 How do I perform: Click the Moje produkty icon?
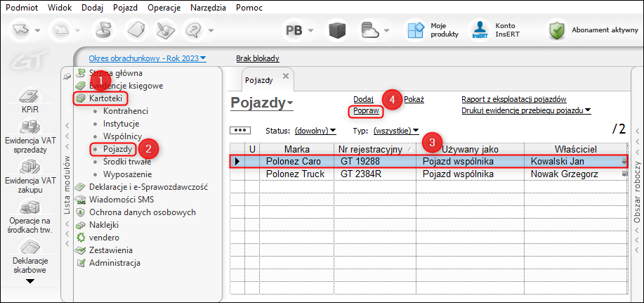pyautogui.click(x=415, y=30)
